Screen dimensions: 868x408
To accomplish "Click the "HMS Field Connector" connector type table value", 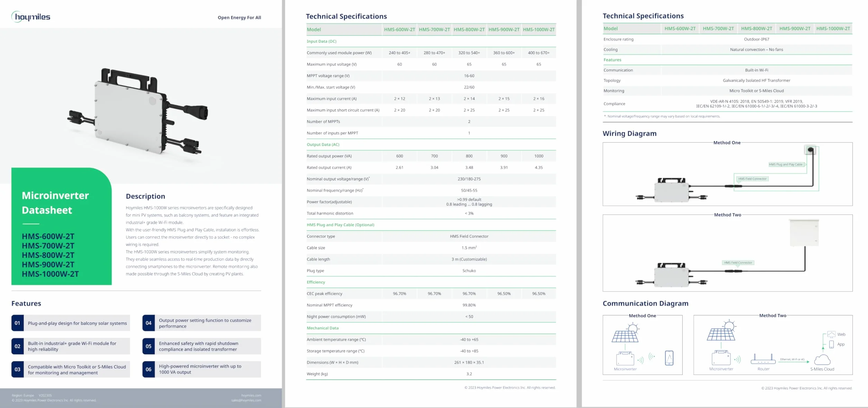I will click(469, 236).
